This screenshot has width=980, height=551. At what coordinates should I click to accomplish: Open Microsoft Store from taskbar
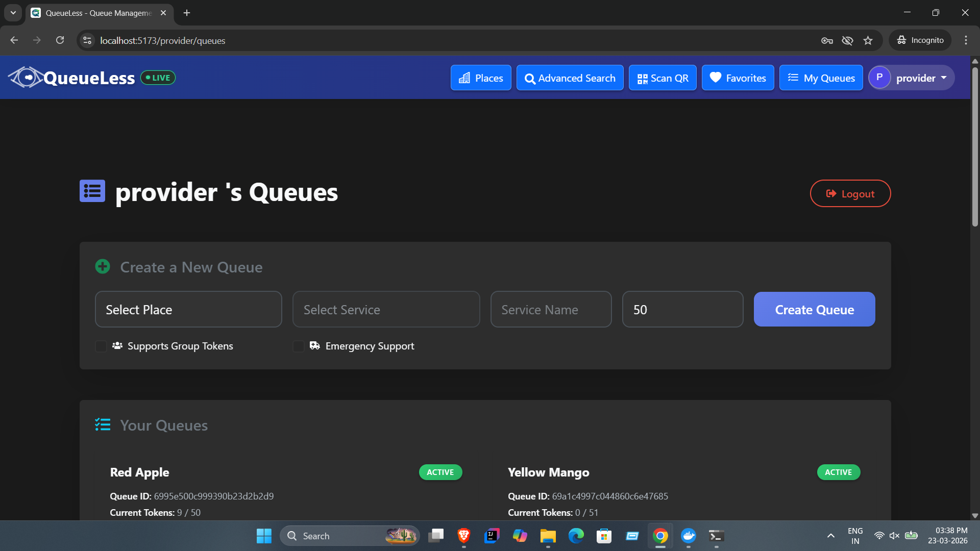pos(604,536)
